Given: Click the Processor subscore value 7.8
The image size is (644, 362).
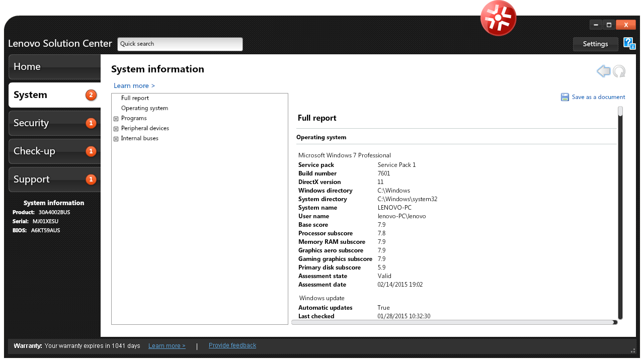Looking at the screenshot, I should (x=381, y=233).
